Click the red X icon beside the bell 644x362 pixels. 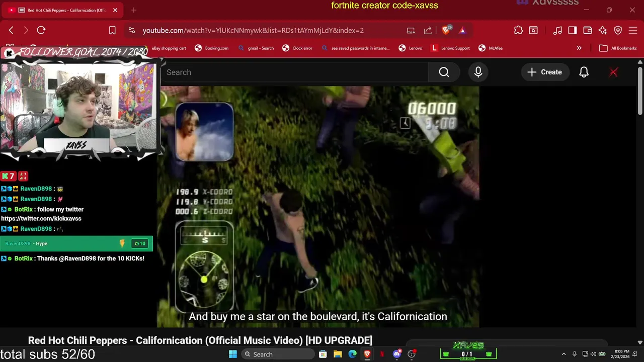pos(613,72)
